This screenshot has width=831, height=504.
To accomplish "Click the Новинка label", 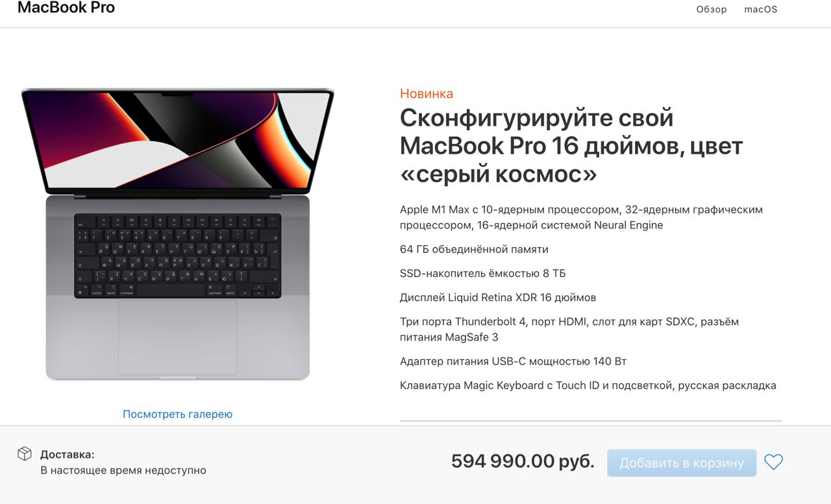I will pyautogui.click(x=427, y=93).
